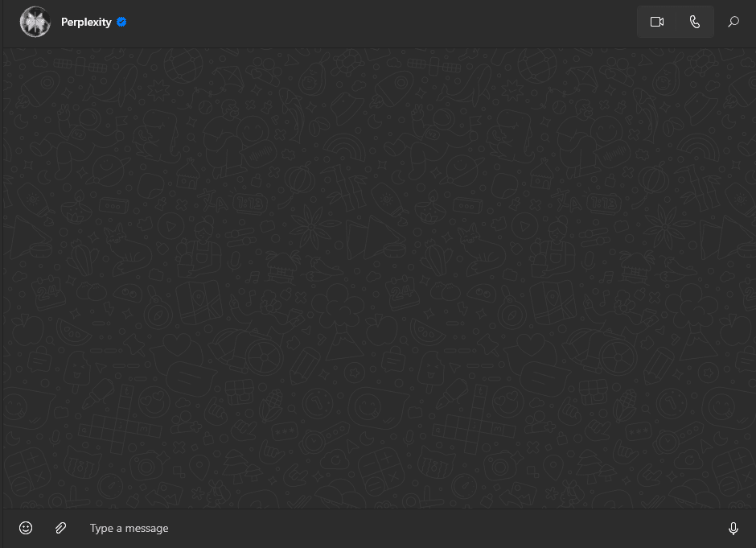Start a voice call with Perplexity
This screenshot has height=548, width=756.
(695, 22)
